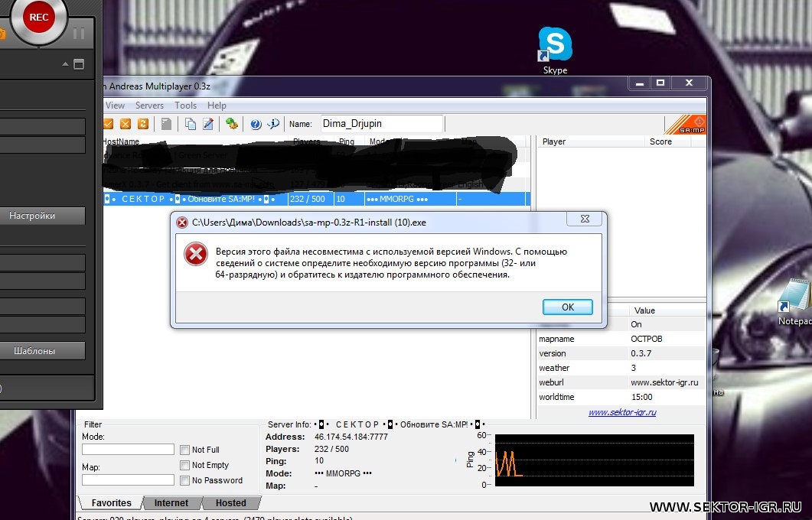Click the 0.3.7 version value
Viewport: 812px width, 520px height.
tap(641, 353)
